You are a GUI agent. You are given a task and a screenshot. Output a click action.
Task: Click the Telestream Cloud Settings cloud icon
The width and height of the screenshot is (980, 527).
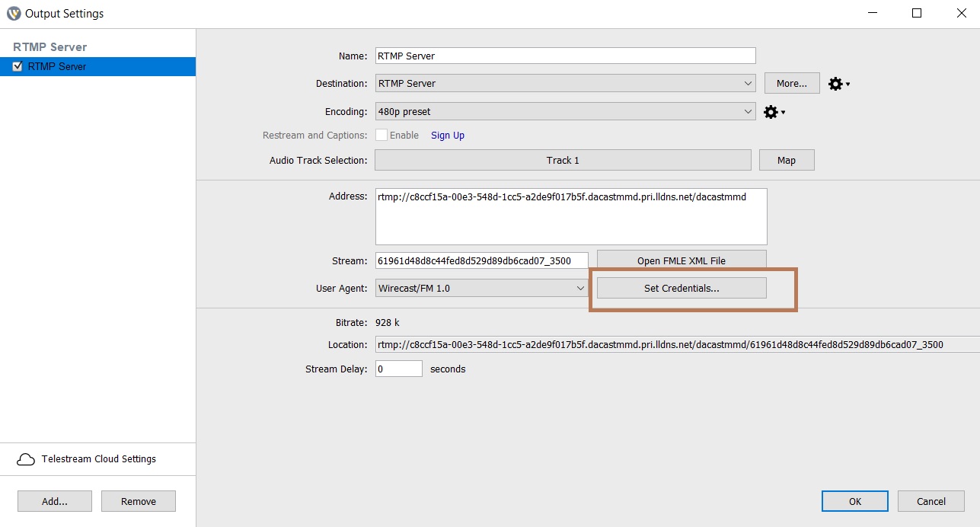tap(27, 458)
